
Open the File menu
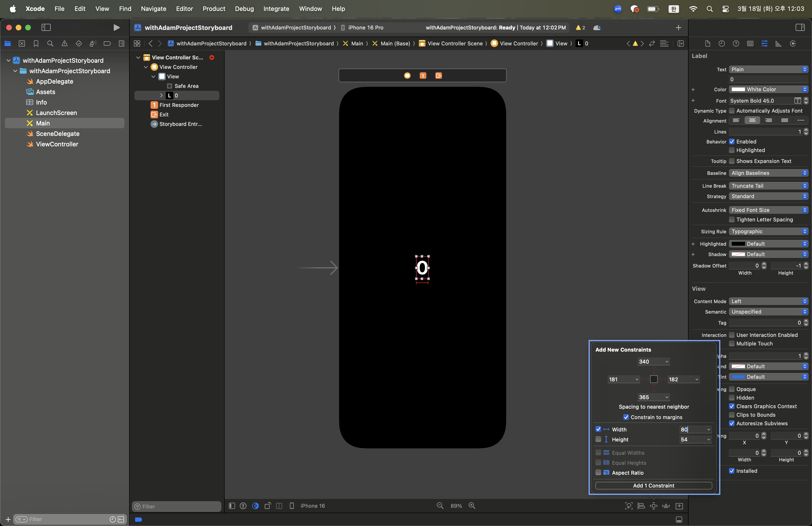(59, 9)
